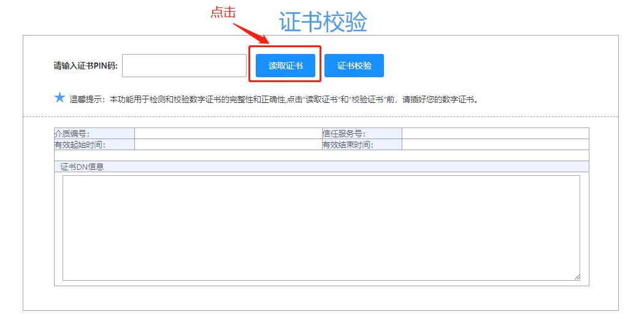
Task: Click the blue star tip icon
Action: point(59,97)
